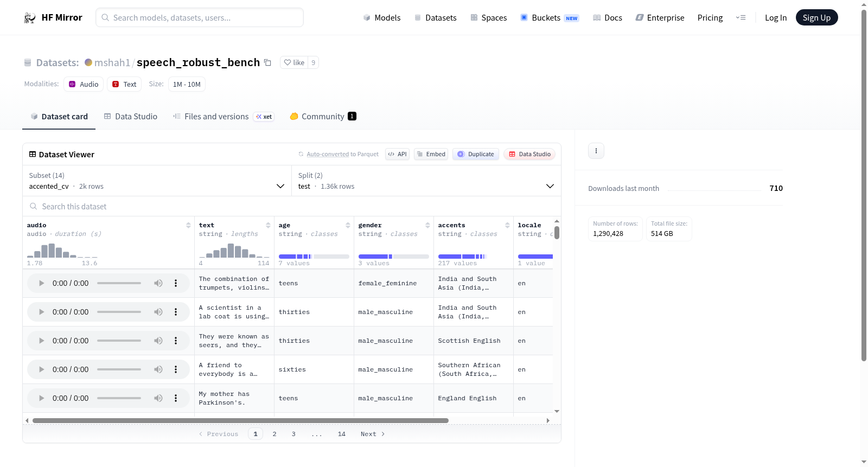The width and height of the screenshot is (868, 467).
Task: Open the API button in Dataset Viewer
Action: click(397, 154)
